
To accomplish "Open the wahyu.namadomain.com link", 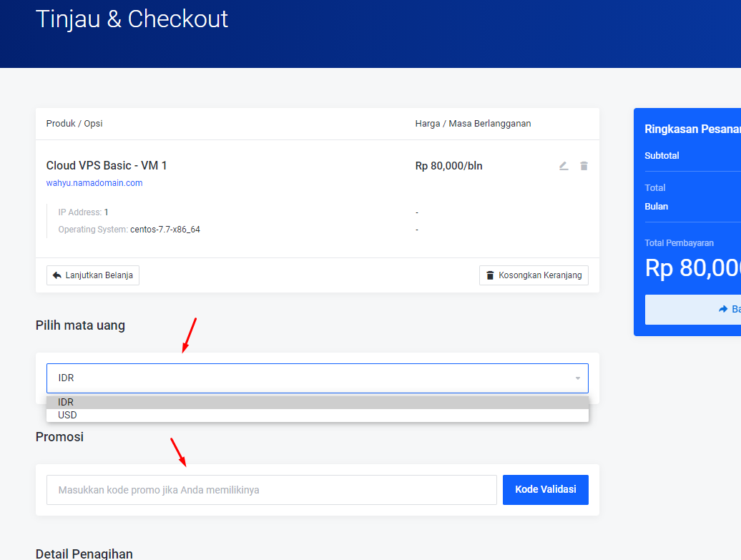I will tap(94, 183).
